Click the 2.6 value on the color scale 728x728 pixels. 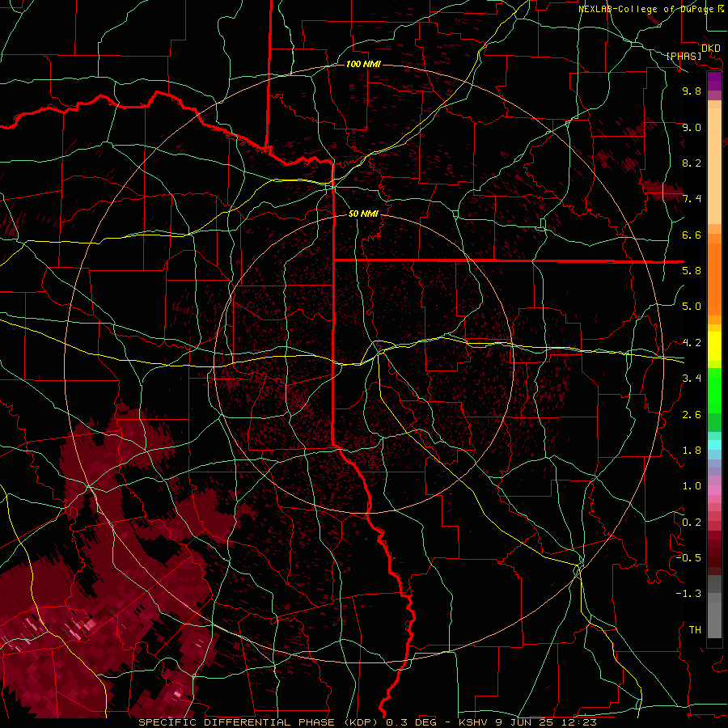point(692,414)
